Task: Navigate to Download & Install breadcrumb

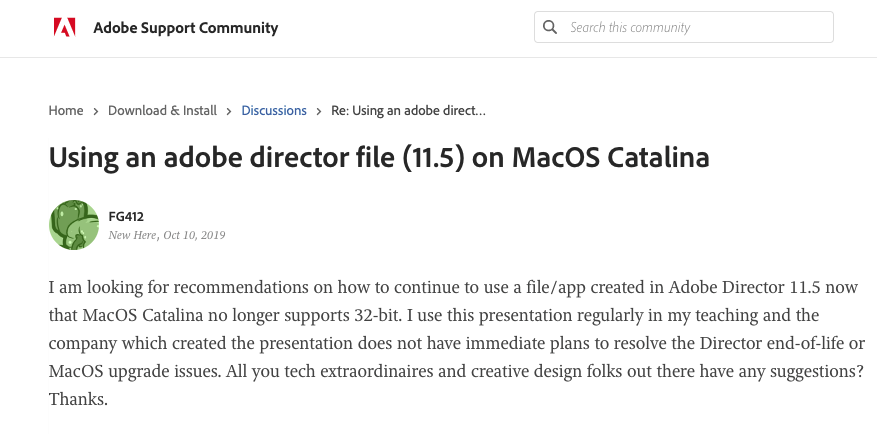Action: 162,111
